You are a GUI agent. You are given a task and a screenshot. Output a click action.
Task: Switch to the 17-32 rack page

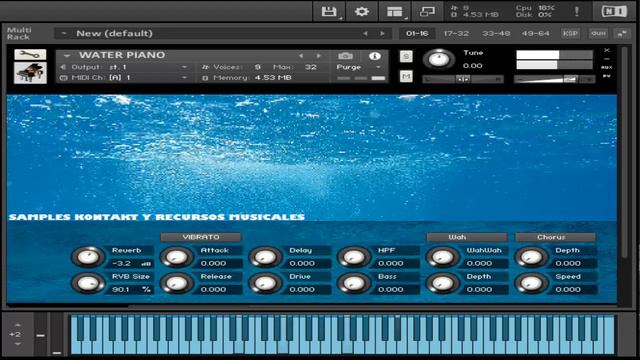(456, 33)
